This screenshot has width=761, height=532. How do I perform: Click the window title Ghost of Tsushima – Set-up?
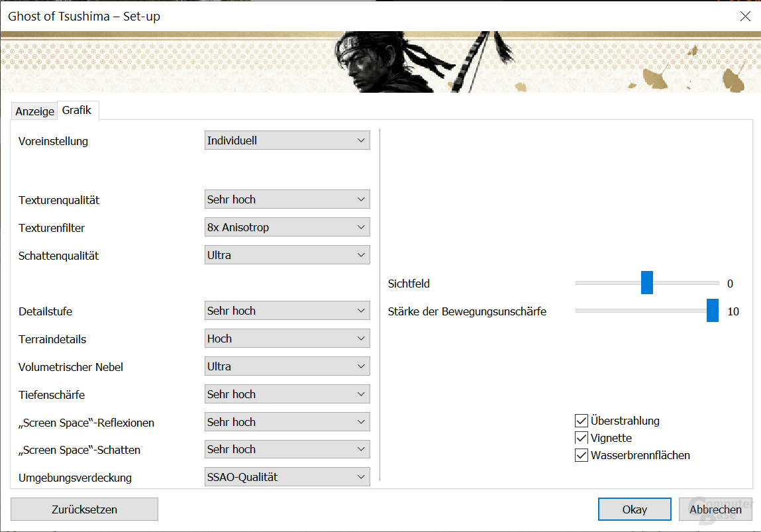(84, 16)
